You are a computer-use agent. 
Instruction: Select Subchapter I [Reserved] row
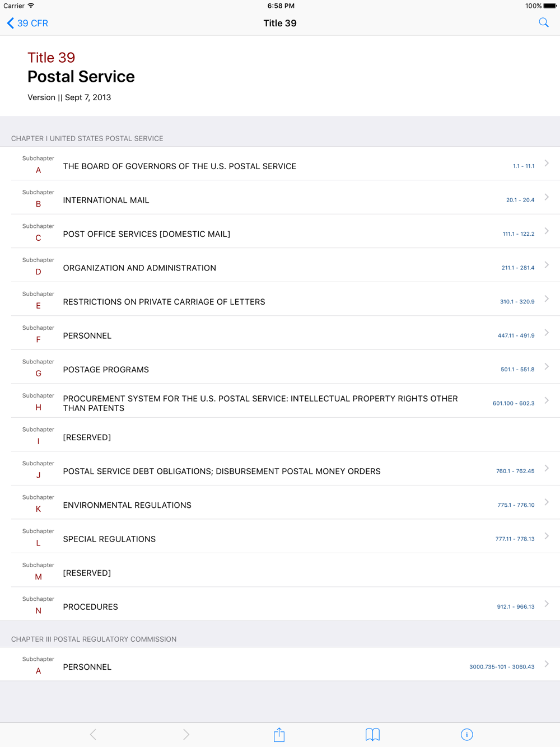click(280, 435)
